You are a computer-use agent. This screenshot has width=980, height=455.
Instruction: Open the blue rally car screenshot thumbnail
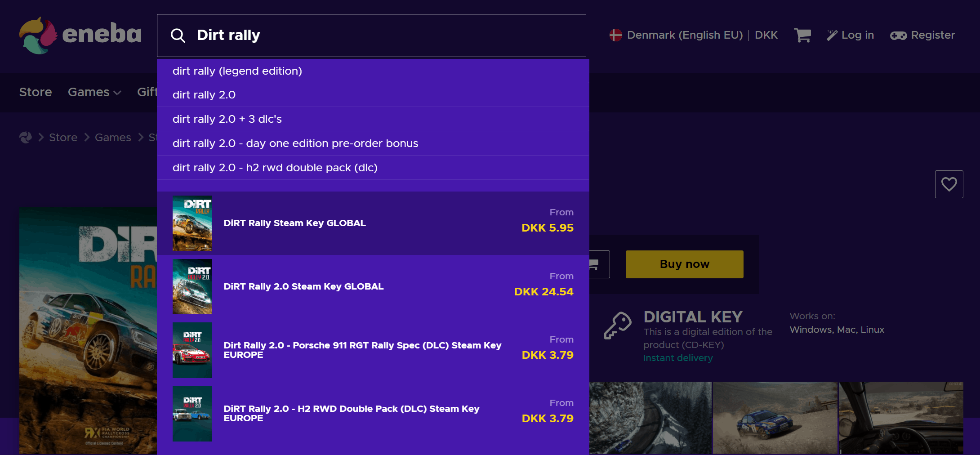(x=775, y=418)
